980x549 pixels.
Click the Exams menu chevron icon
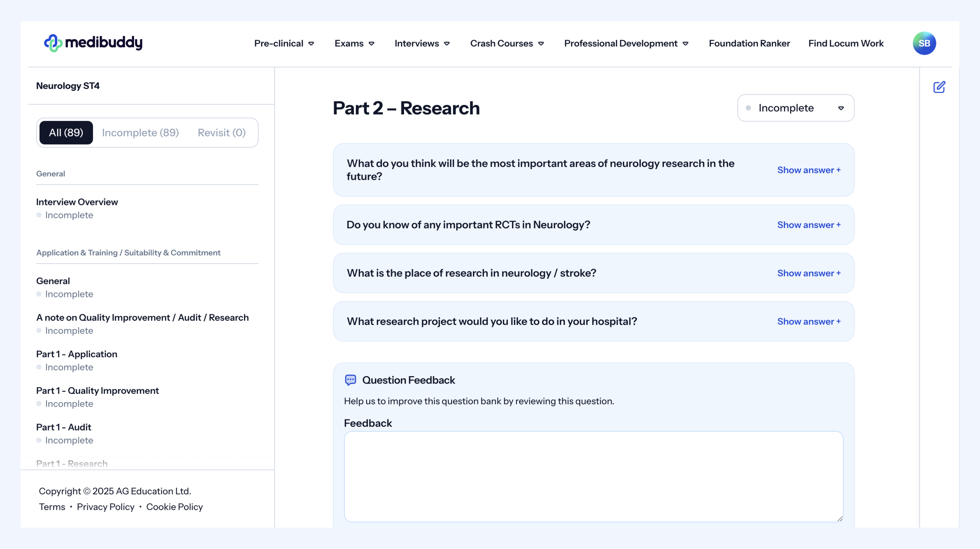(x=372, y=44)
